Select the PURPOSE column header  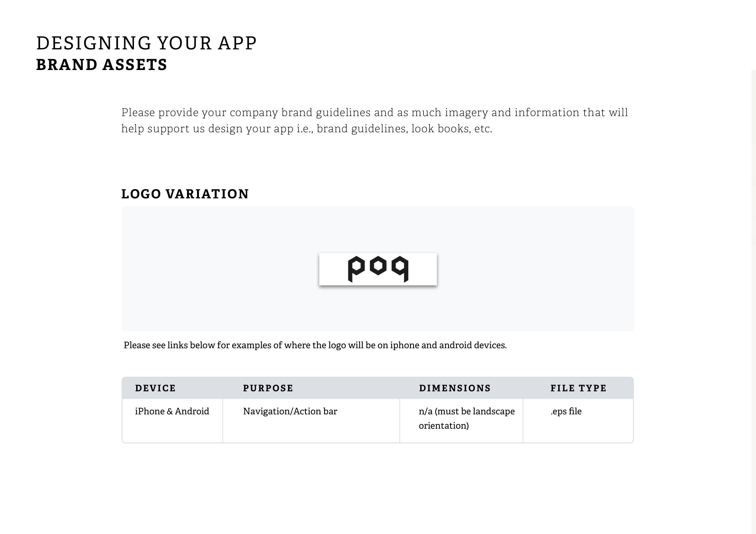pyautogui.click(x=268, y=388)
